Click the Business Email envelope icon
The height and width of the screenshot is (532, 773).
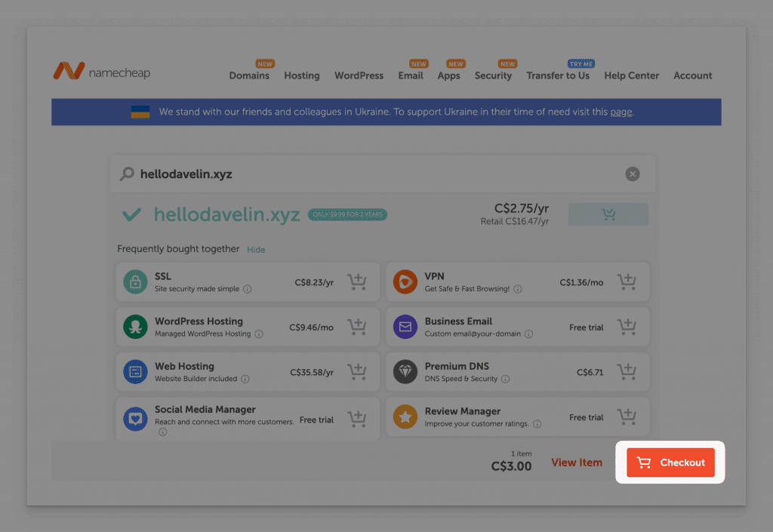[405, 327]
